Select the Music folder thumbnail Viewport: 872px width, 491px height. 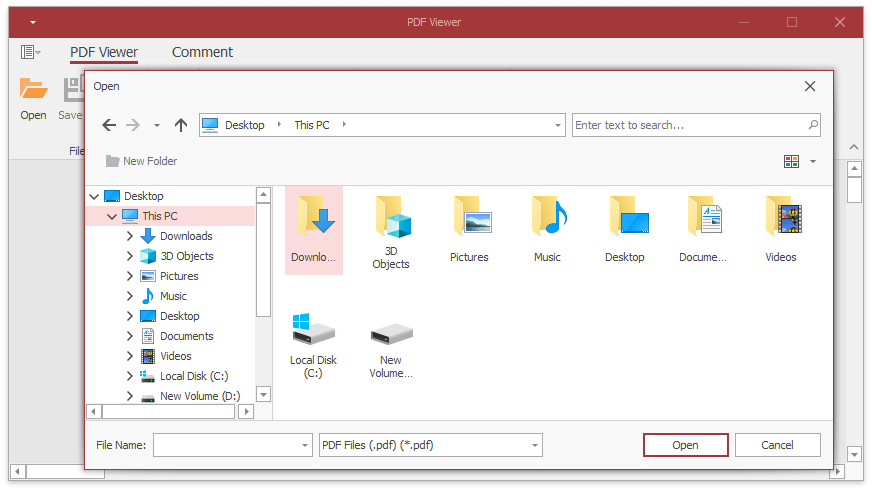pos(547,229)
